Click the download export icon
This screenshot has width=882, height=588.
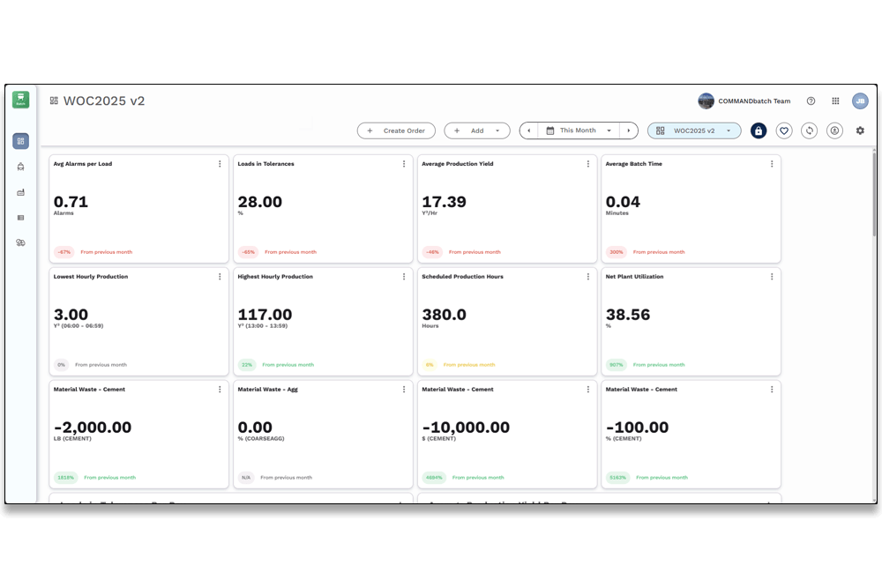834,131
